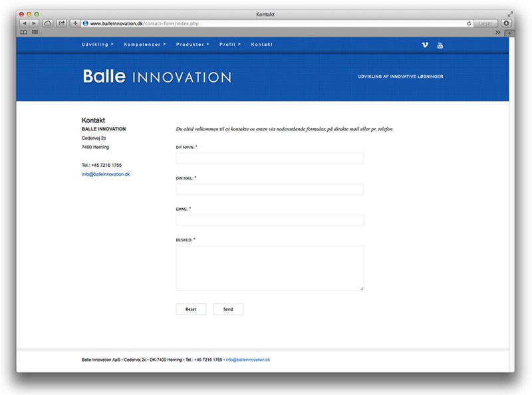Click the 'DIT NAVN:' field label
Viewport: 532px width, 395px height.
click(185, 147)
